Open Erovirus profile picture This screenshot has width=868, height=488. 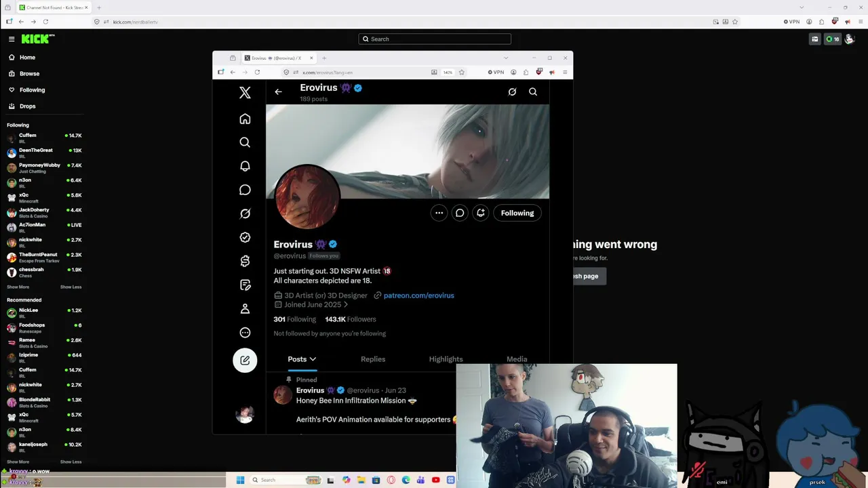pyautogui.click(x=307, y=198)
